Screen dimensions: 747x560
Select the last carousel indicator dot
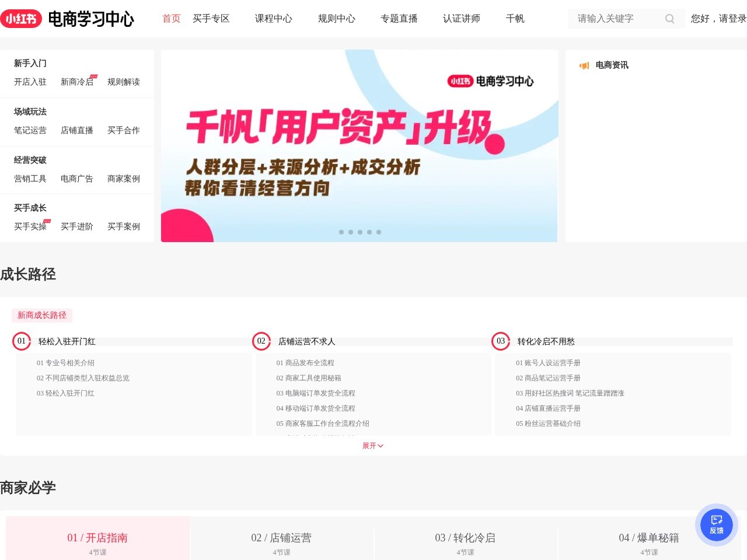pyautogui.click(x=379, y=232)
